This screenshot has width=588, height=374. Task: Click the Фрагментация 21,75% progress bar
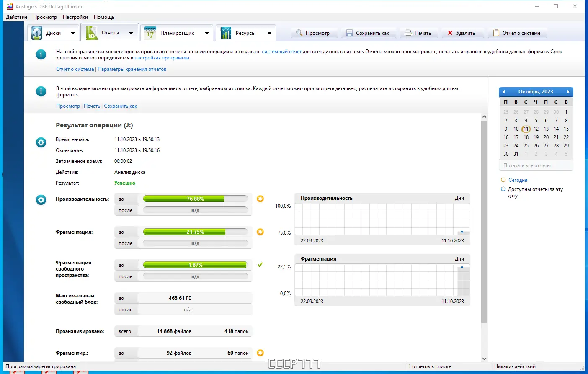(x=196, y=232)
